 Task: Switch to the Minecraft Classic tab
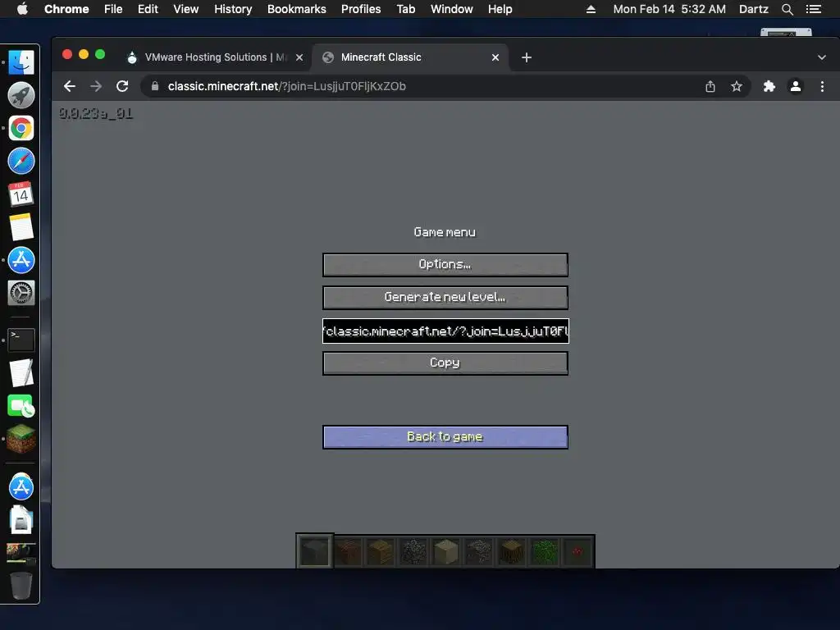[x=410, y=57]
